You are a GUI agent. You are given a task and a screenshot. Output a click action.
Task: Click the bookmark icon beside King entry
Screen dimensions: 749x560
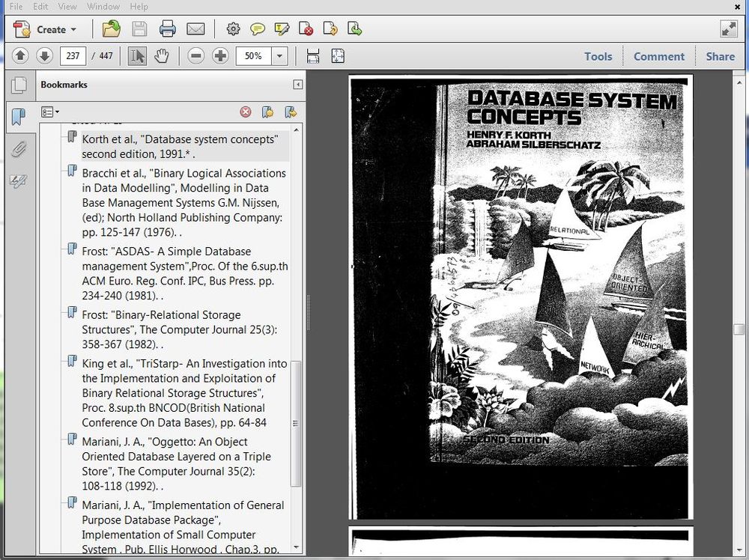coord(72,361)
